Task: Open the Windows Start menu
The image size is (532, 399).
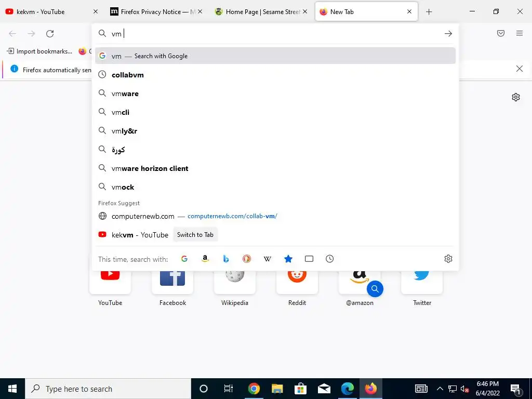Action: click(12, 389)
